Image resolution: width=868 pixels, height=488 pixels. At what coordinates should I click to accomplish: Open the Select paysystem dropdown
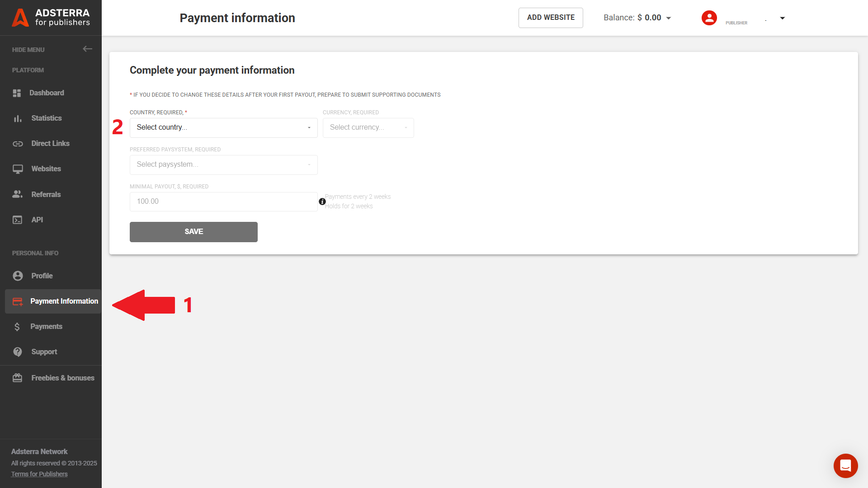223,164
